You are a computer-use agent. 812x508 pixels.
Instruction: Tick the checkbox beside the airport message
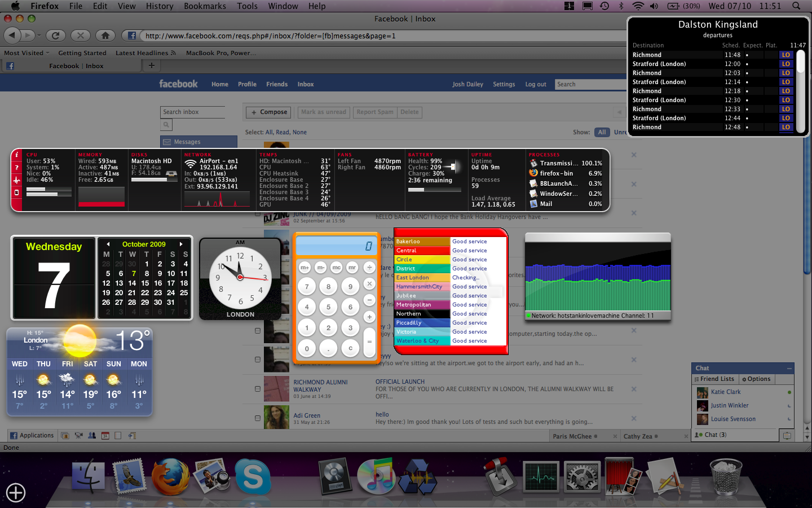[258, 360]
